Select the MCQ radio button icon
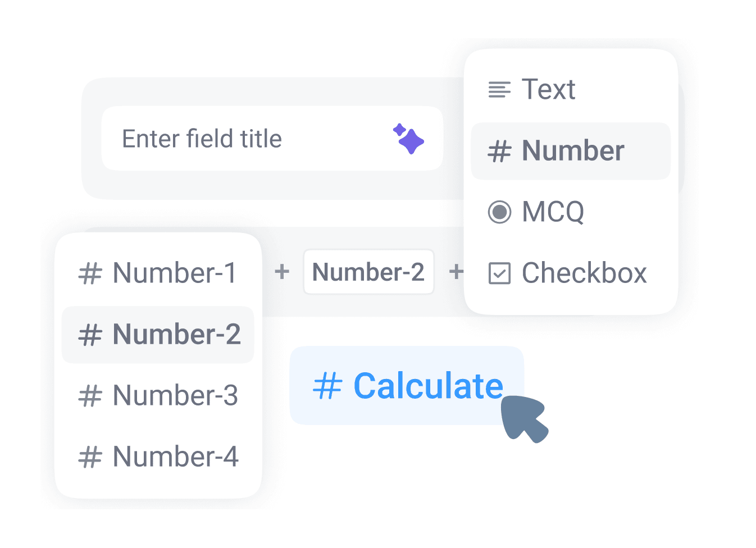The width and height of the screenshot is (756, 548). point(499,212)
